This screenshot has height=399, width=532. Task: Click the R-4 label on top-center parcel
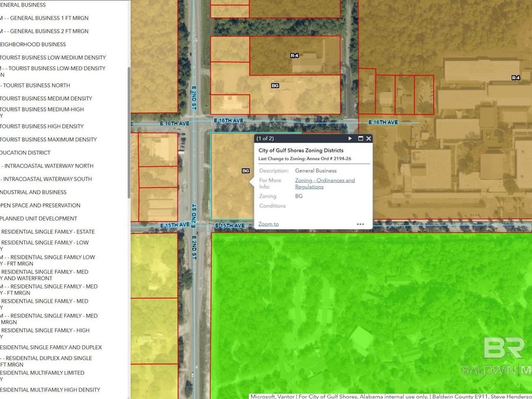click(294, 55)
